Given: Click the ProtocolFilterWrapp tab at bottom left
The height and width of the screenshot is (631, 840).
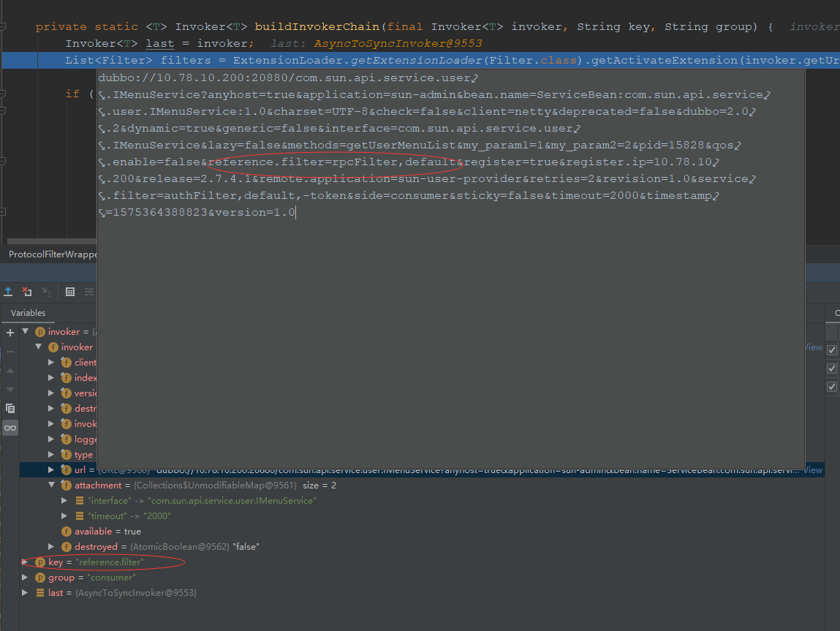Looking at the screenshot, I should (x=48, y=254).
